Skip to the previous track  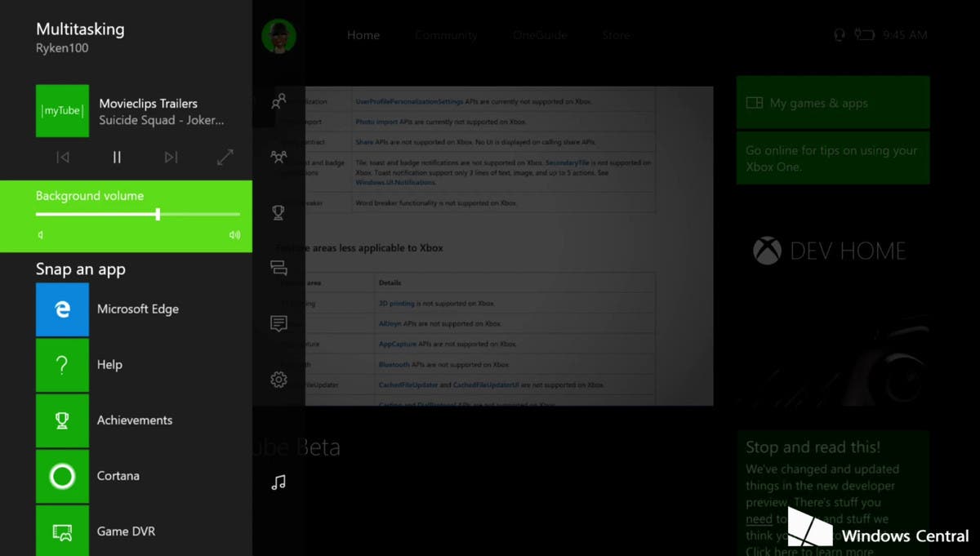(63, 157)
